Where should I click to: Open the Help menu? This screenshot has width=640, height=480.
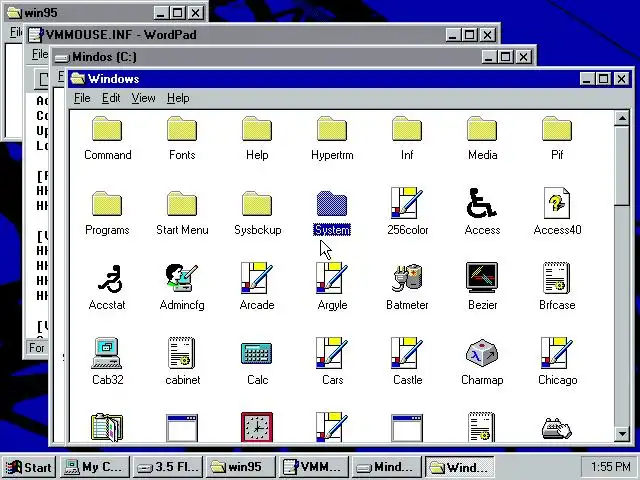[x=178, y=98]
